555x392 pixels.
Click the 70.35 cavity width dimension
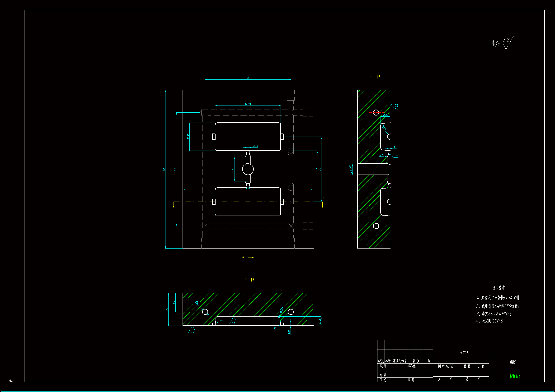(x=248, y=104)
